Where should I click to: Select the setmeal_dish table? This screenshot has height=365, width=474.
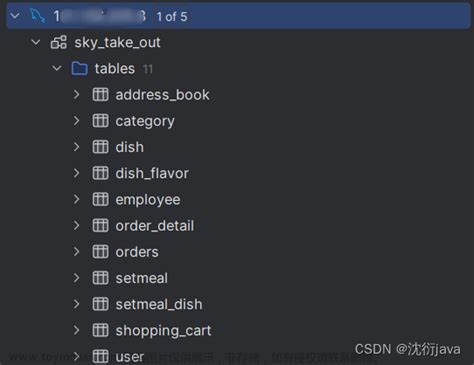pyautogui.click(x=159, y=304)
